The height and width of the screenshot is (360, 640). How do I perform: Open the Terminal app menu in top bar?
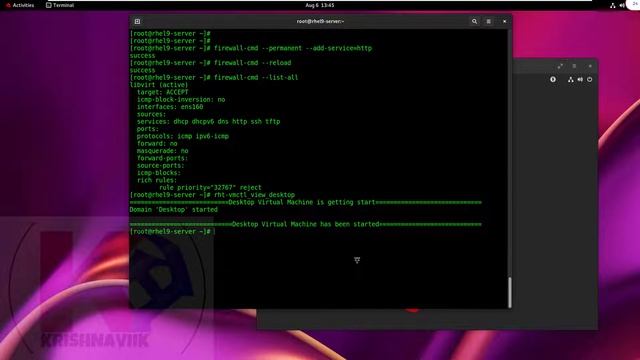point(60,5)
